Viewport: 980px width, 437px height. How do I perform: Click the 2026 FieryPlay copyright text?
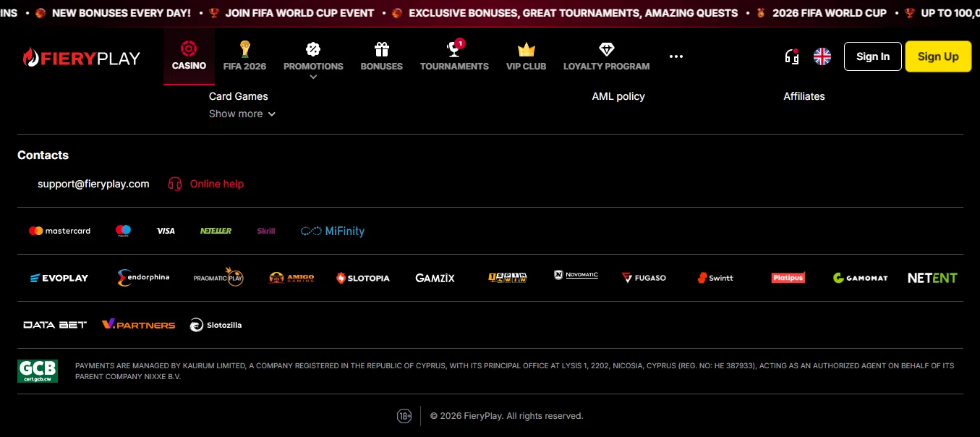506,416
